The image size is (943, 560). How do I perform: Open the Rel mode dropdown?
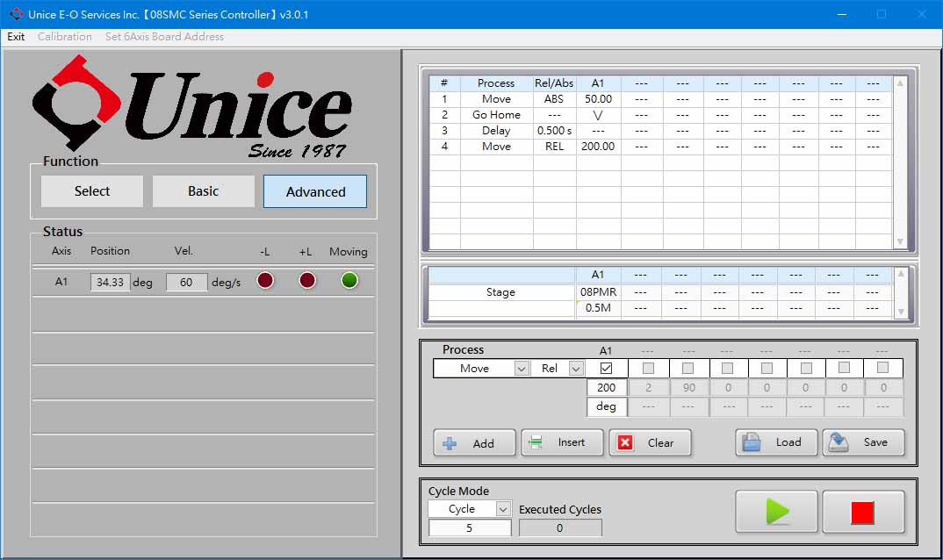pyautogui.click(x=576, y=368)
